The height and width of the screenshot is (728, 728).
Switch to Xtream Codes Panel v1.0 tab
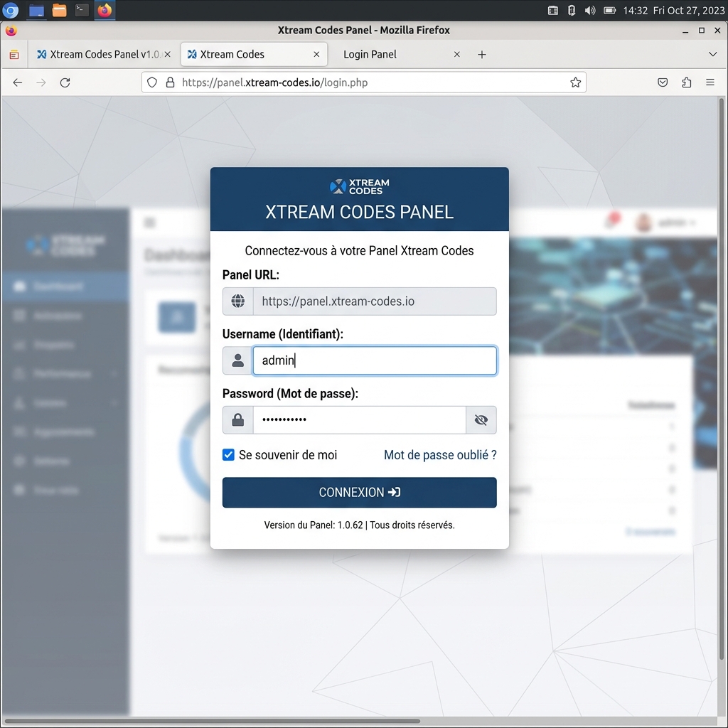pos(104,54)
